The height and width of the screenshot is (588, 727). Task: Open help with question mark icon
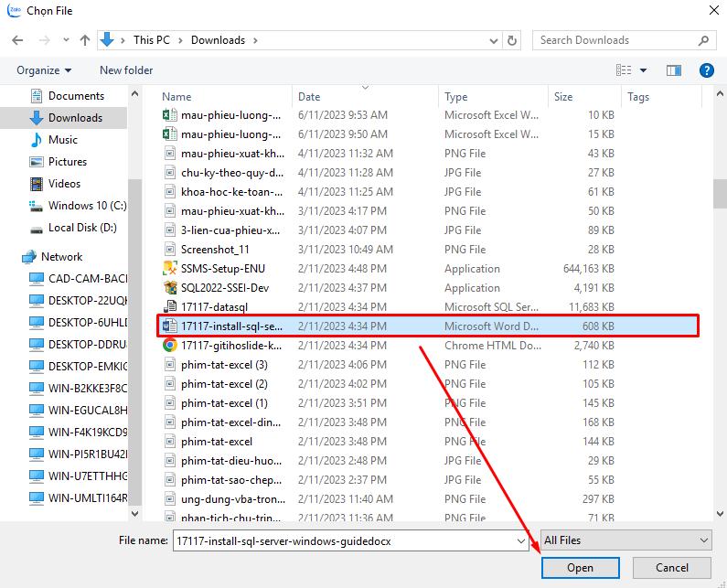pos(706,70)
